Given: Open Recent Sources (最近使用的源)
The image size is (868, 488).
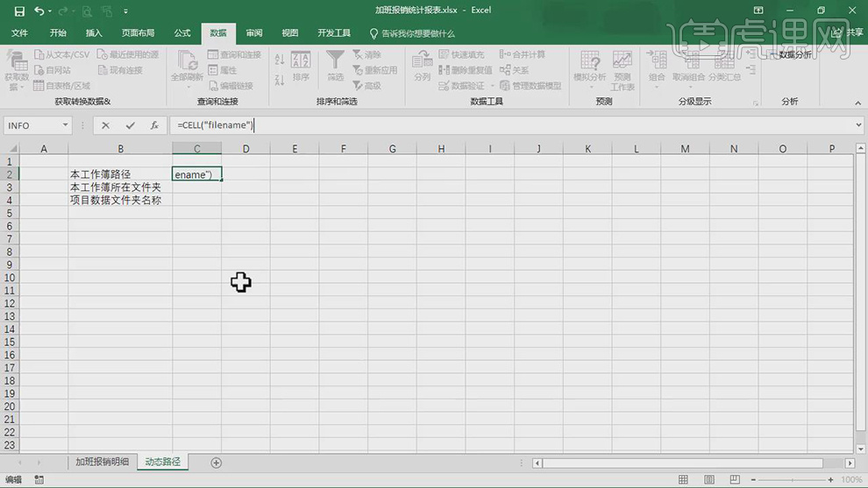Looking at the screenshot, I should [x=128, y=55].
